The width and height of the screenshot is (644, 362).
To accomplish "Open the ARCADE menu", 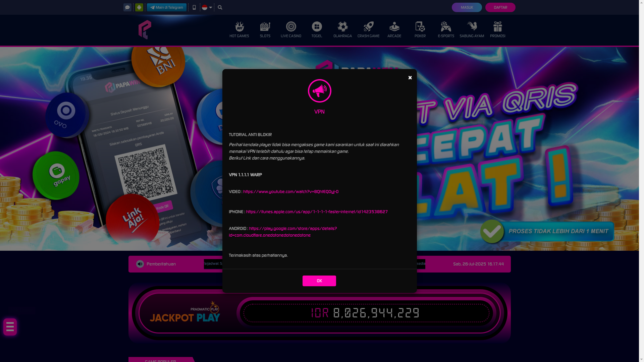I will (394, 30).
